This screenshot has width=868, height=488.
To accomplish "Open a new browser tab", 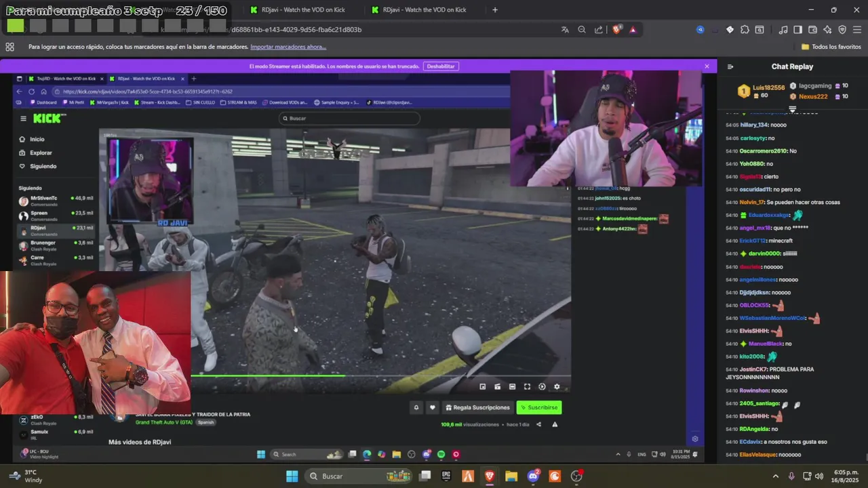I will pos(494,9).
